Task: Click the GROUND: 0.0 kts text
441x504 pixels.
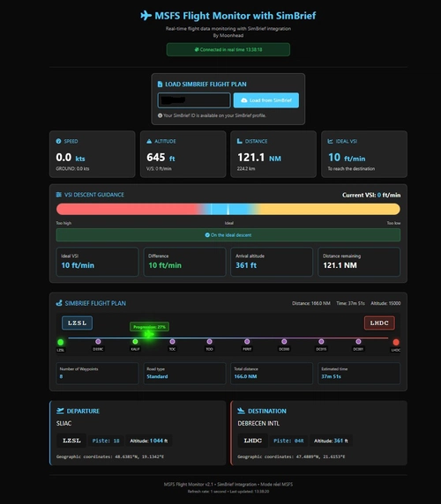Action: pyautogui.click(x=72, y=169)
